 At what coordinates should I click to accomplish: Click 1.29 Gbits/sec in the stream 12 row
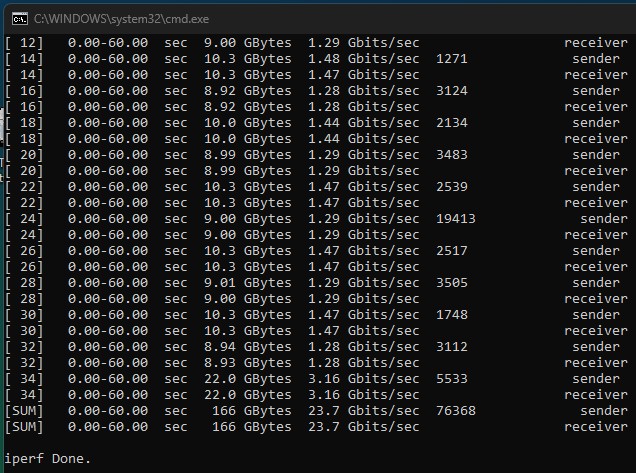[363, 43]
